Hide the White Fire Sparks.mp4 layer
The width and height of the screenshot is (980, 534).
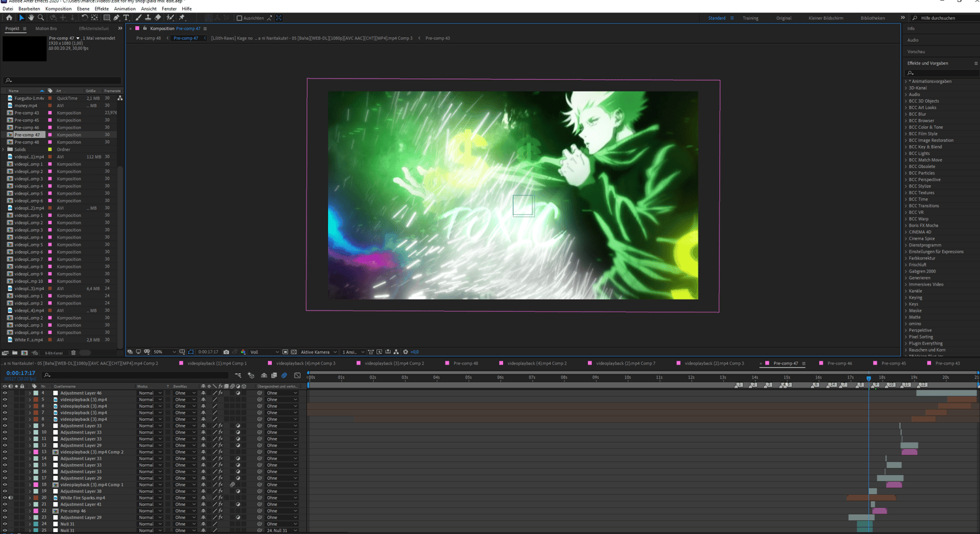tap(5, 497)
